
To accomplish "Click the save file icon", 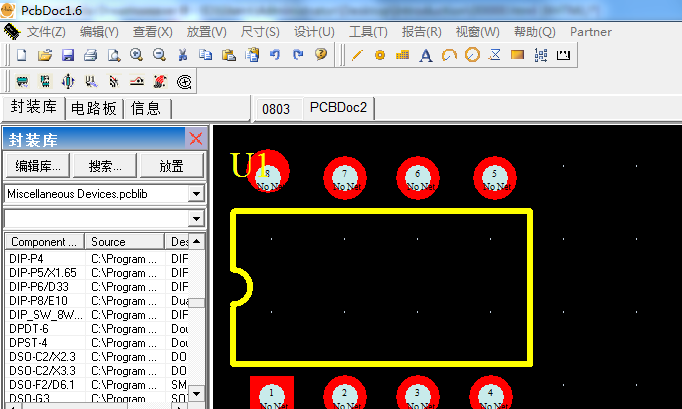I will pyautogui.click(x=68, y=55).
